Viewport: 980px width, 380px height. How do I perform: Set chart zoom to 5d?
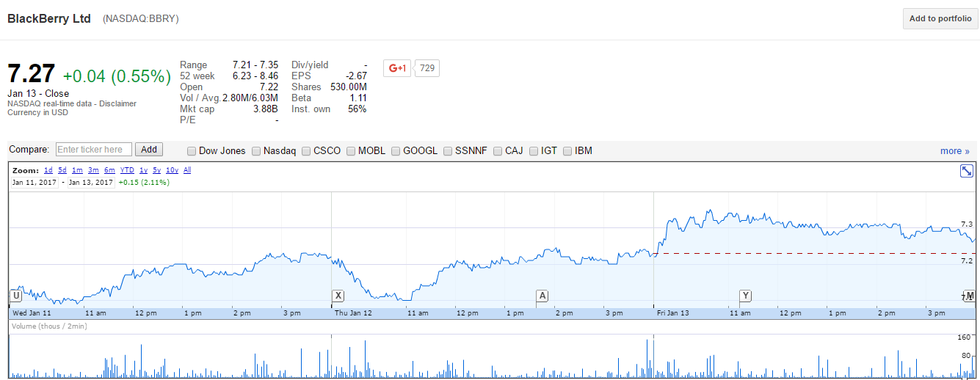point(62,170)
